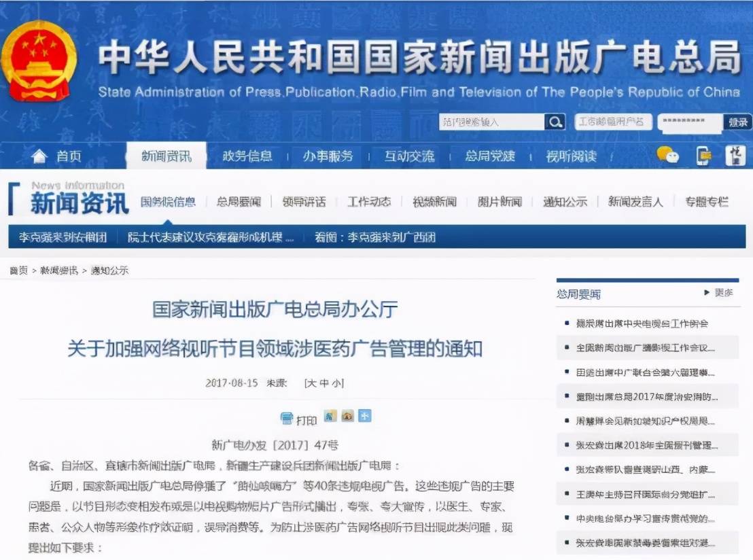Open the 办事服务 tab
This screenshot has height=560, width=753.
pyautogui.click(x=328, y=156)
